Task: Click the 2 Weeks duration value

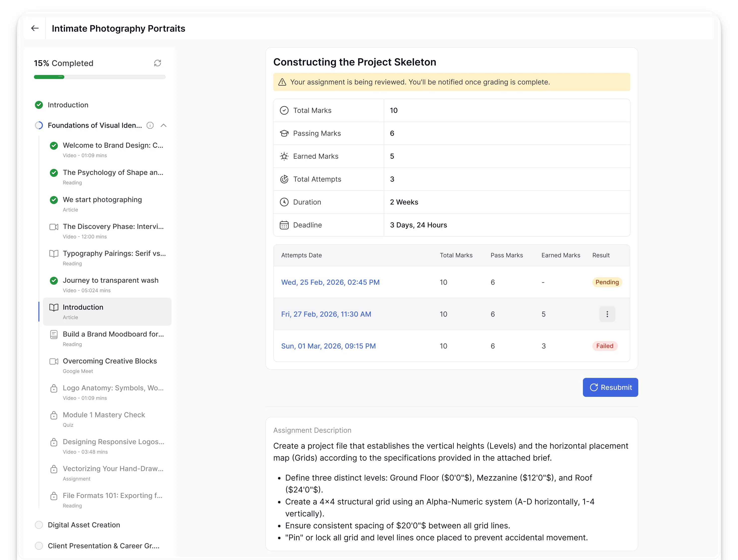Action: [x=404, y=202]
